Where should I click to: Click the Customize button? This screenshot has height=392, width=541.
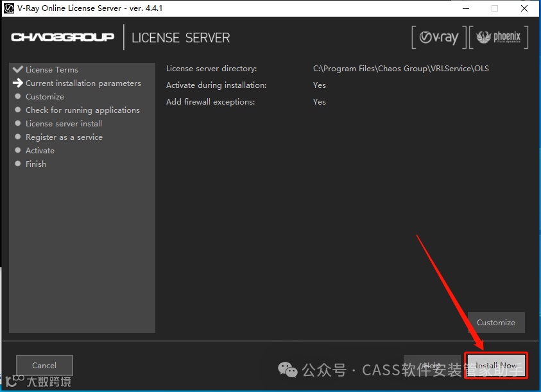pos(496,322)
